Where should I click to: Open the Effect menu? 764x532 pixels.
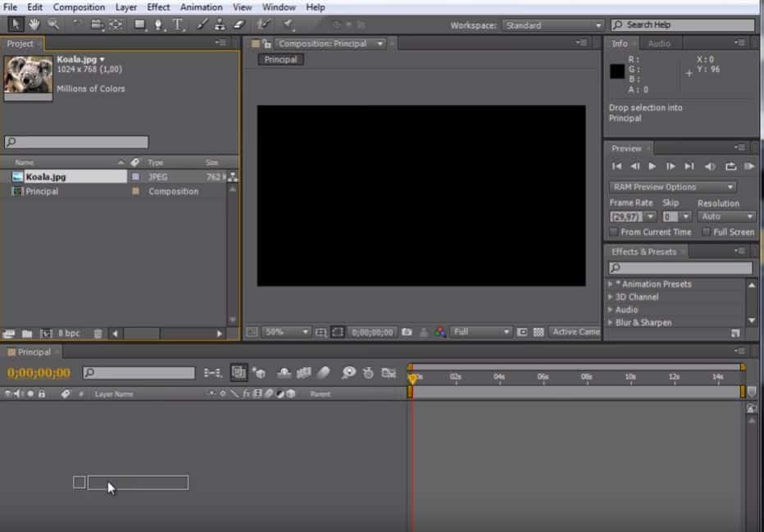point(158,7)
